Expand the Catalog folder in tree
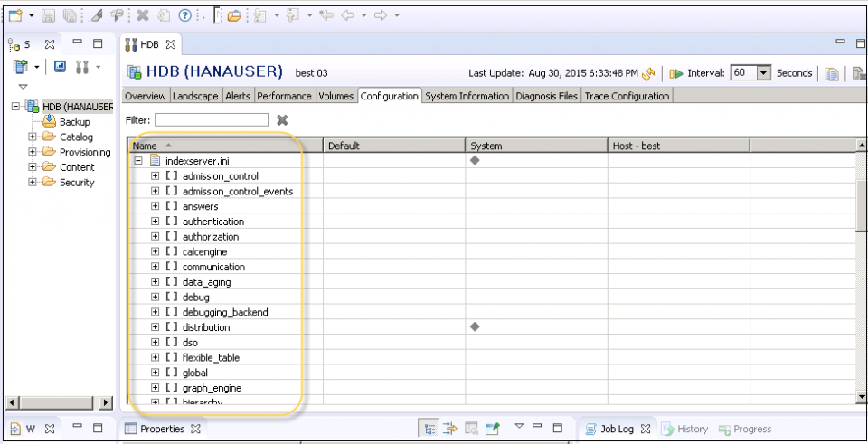The image size is (868, 444). click(x=33, y=137)
